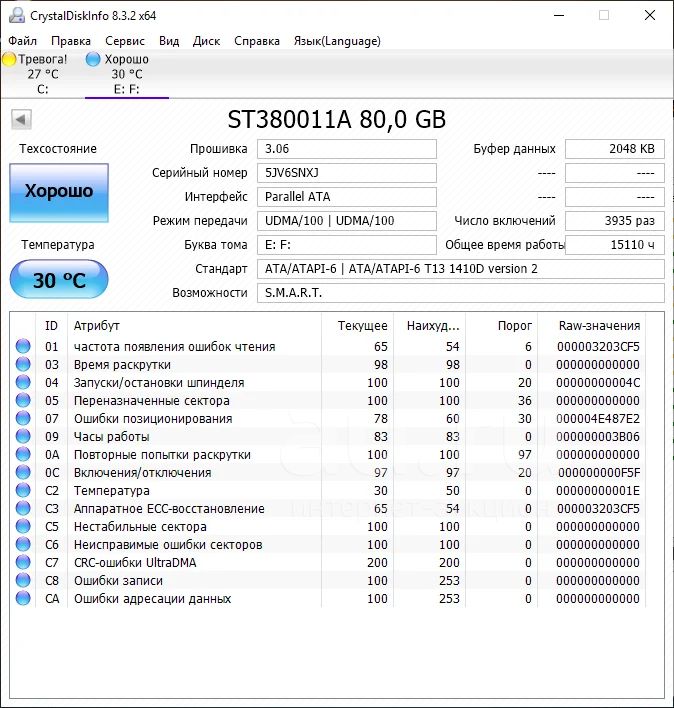Image resolution: width=674 pixels, height=708 pixels.
Task: Click the status orb for attribute C7
Action: tap(23, 563)
